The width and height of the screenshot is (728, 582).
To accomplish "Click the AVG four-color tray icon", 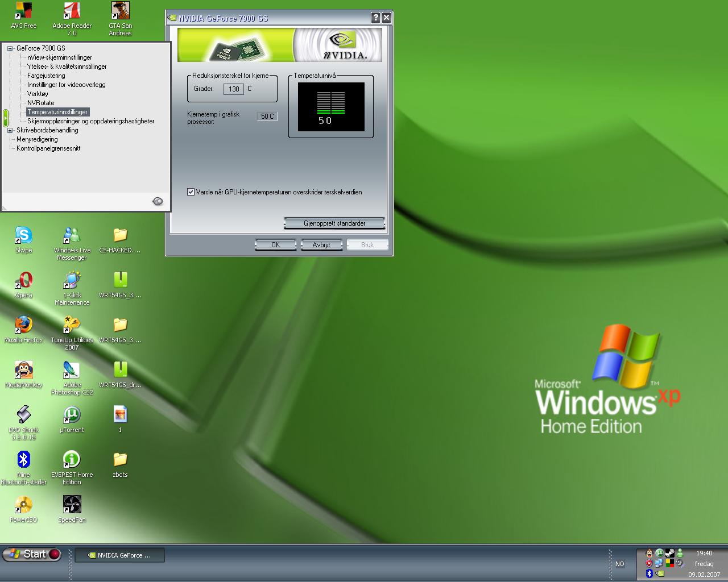I will [x=670, y=563].
